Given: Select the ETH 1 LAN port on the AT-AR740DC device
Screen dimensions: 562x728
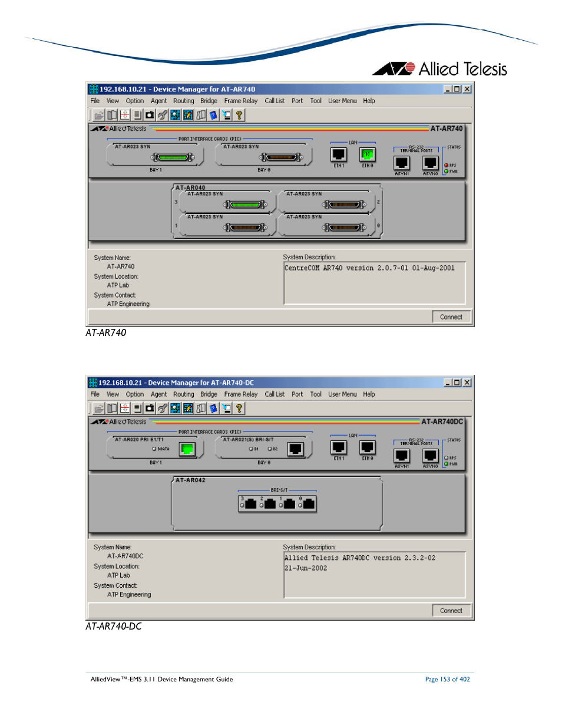Looking at the screenshot, I should click(339, 448).
